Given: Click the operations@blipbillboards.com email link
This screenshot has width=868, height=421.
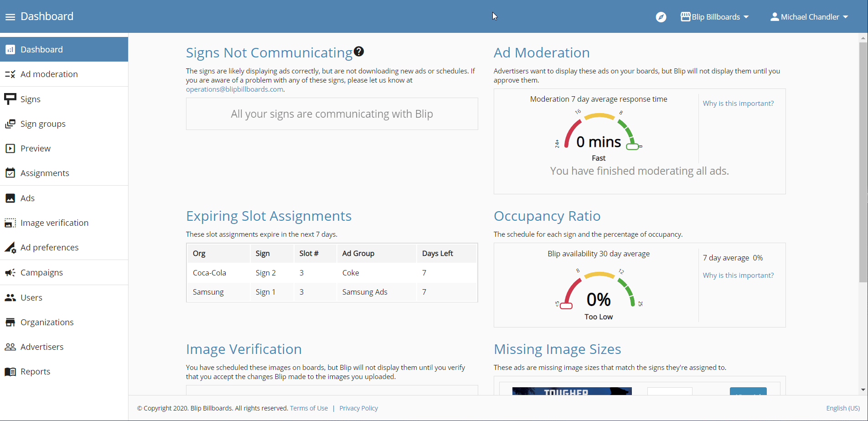Looking at the screenshot, I should coord(234,89).
